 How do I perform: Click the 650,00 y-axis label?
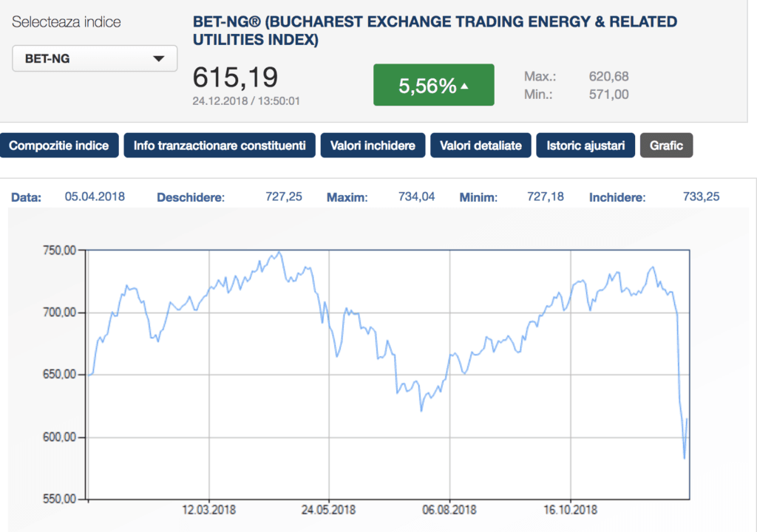tap(59, 374)
